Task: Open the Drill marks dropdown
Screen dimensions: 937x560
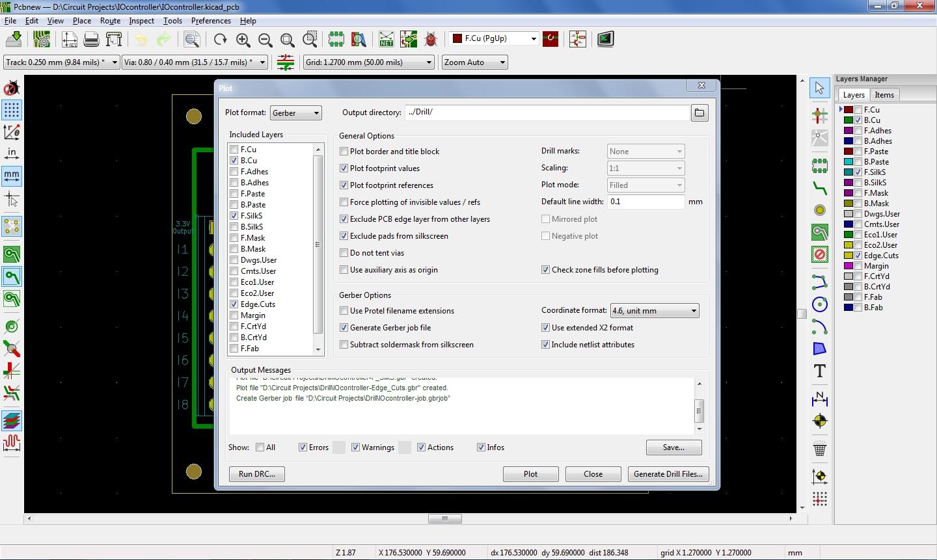Action: click(645, 152)
